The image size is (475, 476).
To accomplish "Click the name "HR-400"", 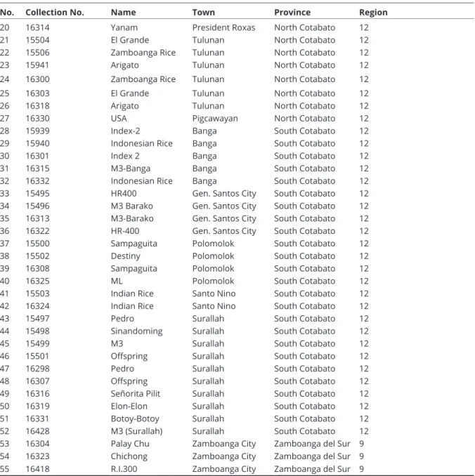I will [125, 230].
